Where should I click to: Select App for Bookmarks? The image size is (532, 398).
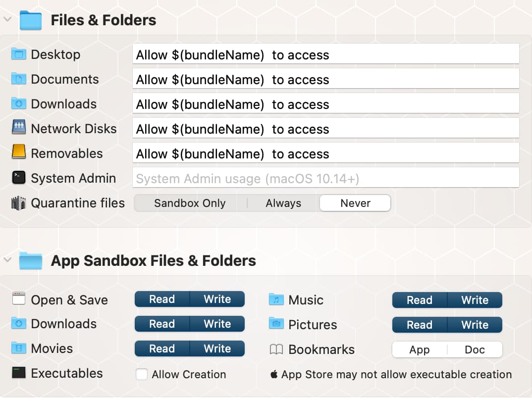420,349
